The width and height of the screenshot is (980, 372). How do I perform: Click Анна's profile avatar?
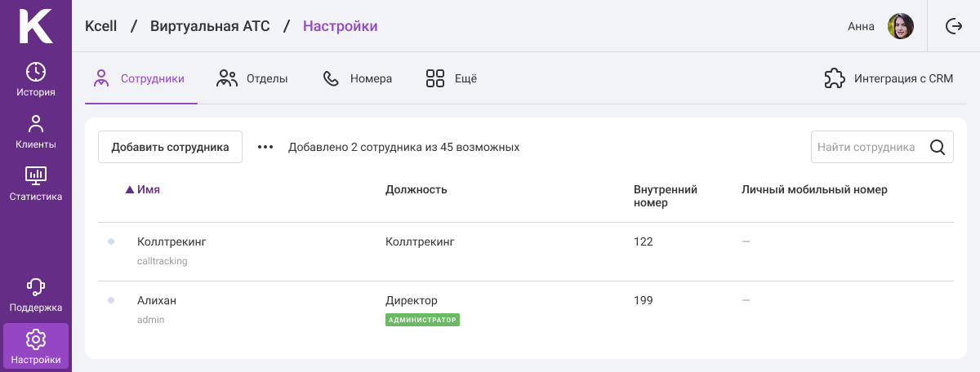pos(901,26)
